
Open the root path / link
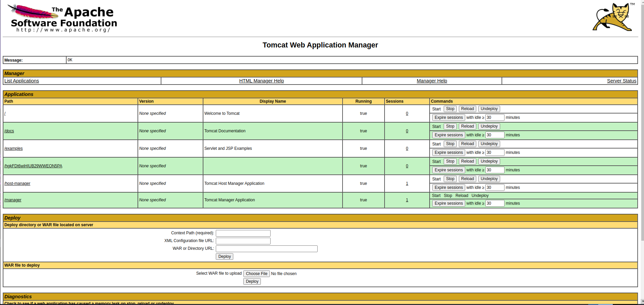[x=5, y=113]
